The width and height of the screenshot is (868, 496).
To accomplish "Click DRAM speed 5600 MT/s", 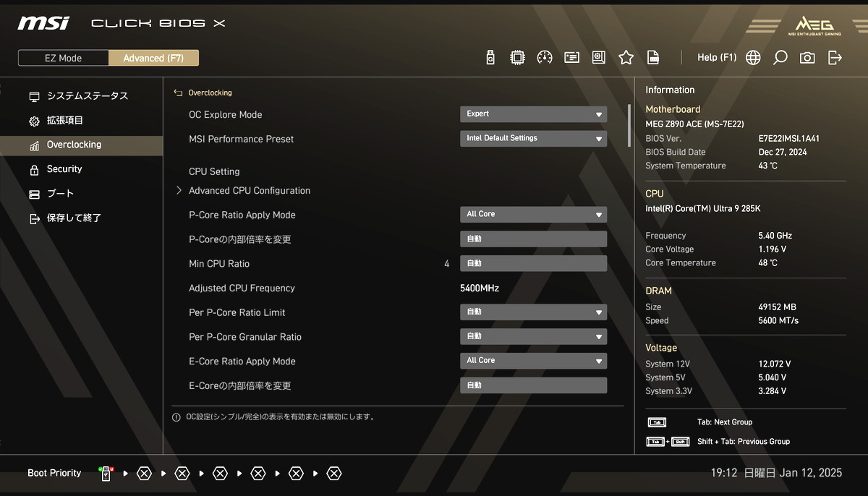I will click(x=778, y=321).
